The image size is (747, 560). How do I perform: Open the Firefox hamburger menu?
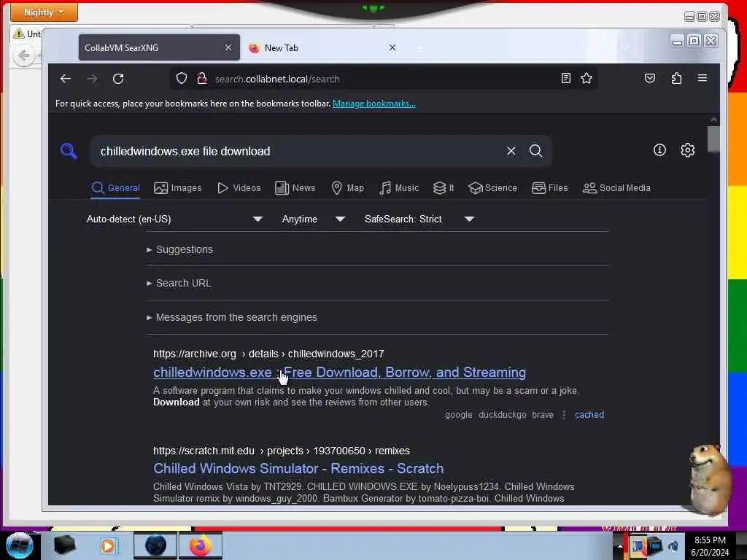click(703, 78)
